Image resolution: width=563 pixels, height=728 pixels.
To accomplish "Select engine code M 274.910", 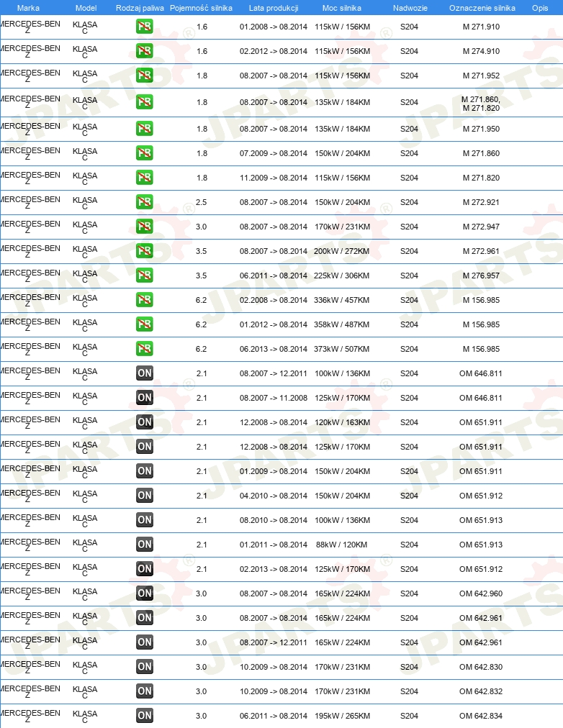I will (481, 51).
